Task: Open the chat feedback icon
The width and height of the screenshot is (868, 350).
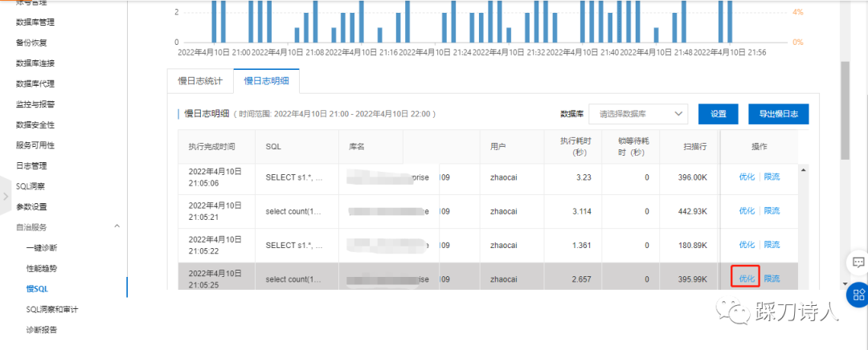Action: 858,262
